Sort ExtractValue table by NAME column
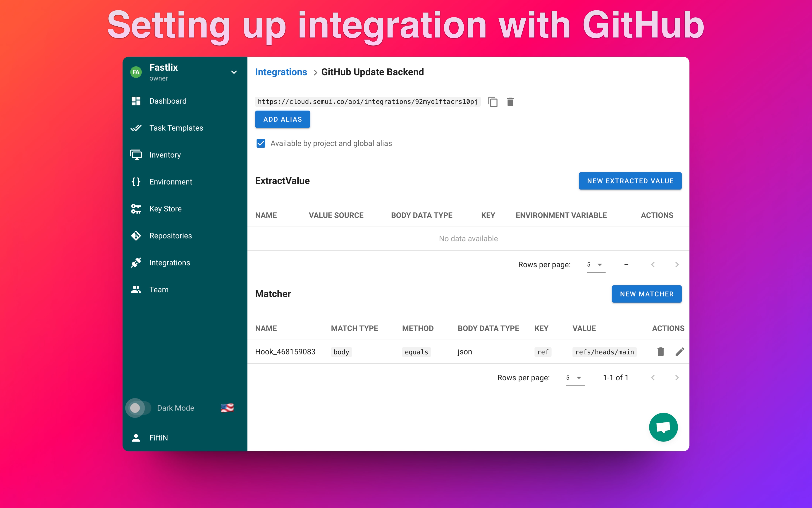The width and height of the screenshot is (812, 508). tap(266, 215)
